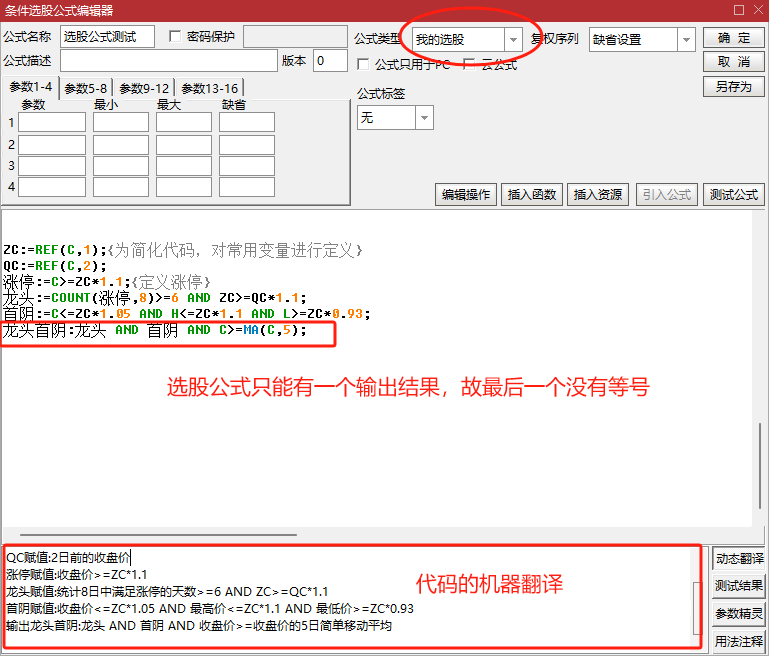Click the code line ZC:=REF(C,1);
The width and height of the screenshot is (769, 656).
coord(55,250)
